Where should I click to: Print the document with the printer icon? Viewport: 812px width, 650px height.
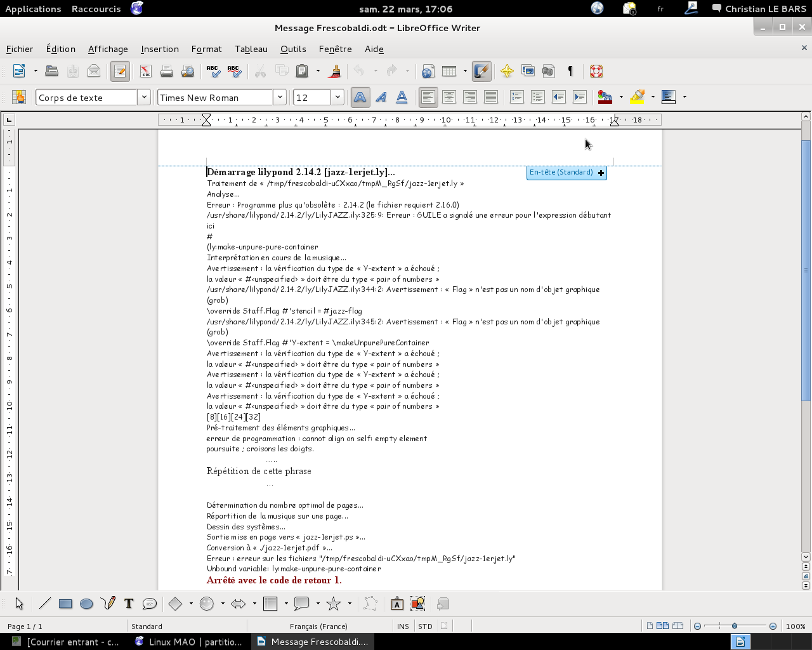point(167,71)
